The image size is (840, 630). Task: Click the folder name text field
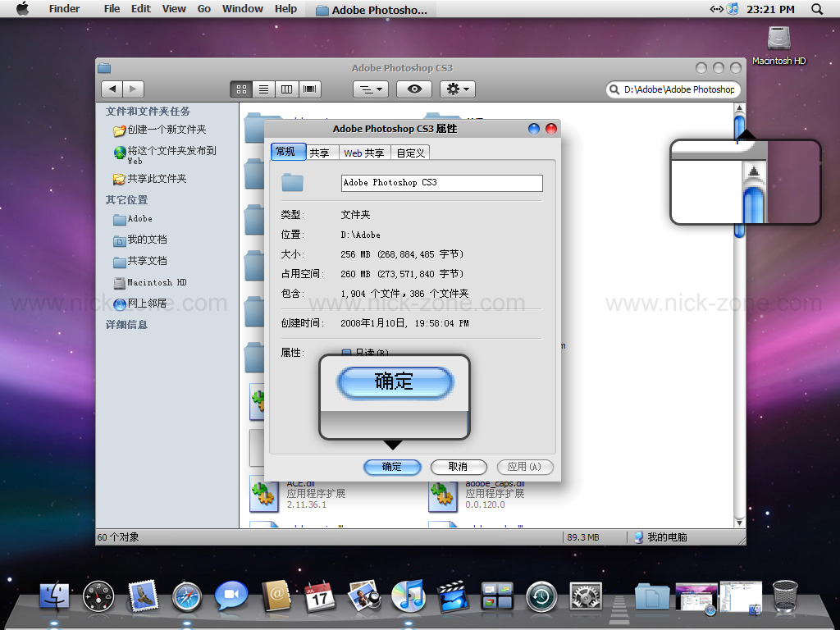click(442, 183)
